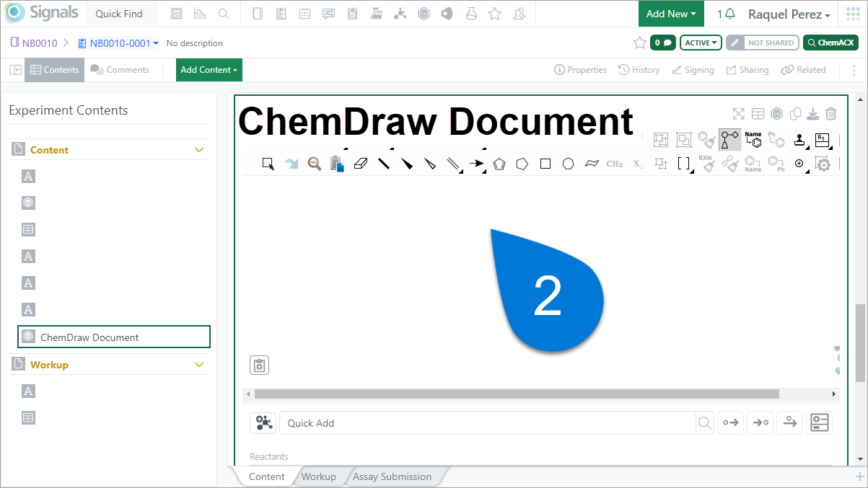
Task: Select the chain drawing tool
Action: pos(592,164)
